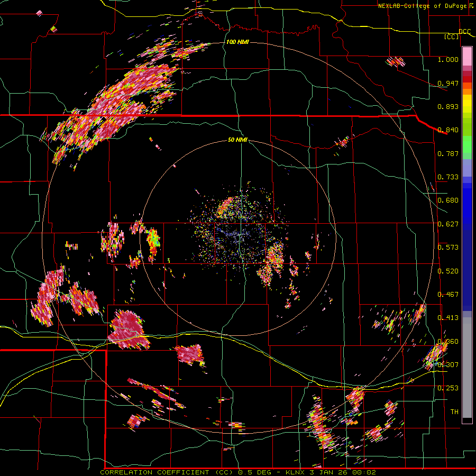Click the gray lower segment of the color bar
476x476 pixels.
pos(467,368)
